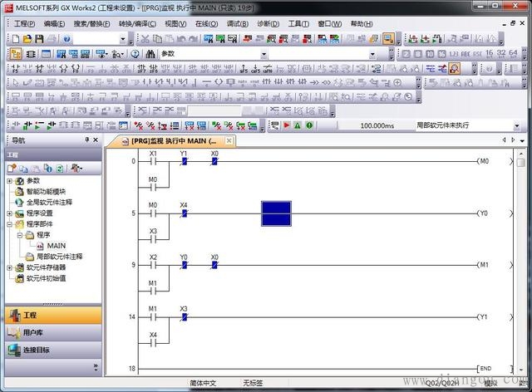Image resolution: width=532 pixels, height=392 pixels.
Task: Close the navigation panel with its X icon
Action: click(x=98, y=140)
